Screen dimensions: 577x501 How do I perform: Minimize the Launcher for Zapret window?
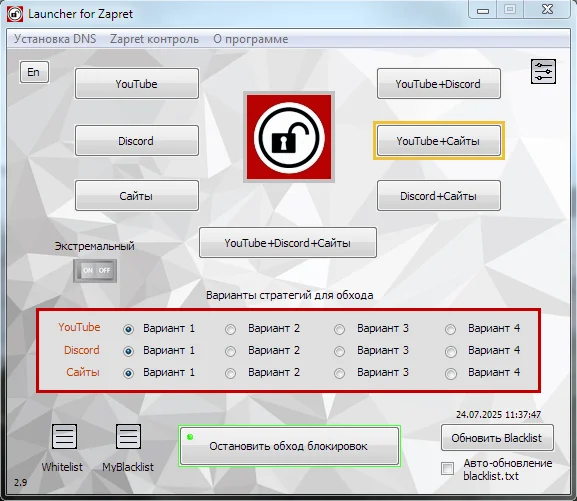[483, 10]
